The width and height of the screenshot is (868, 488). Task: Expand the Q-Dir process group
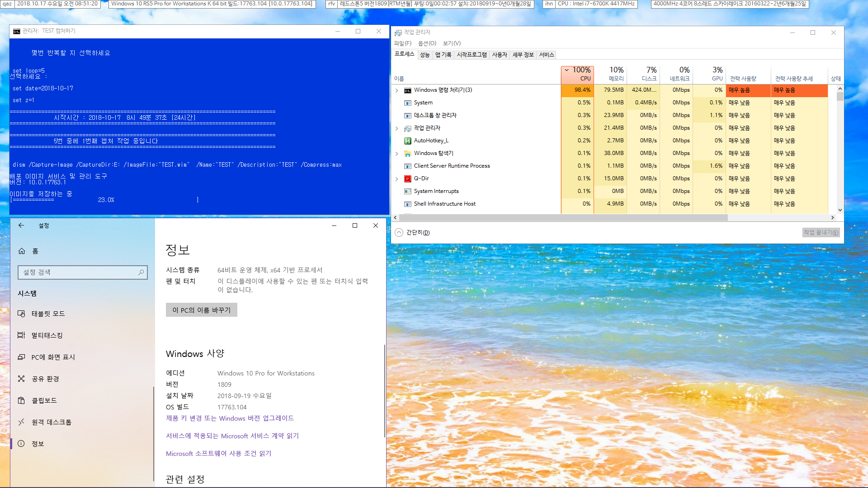click(397, 179)
